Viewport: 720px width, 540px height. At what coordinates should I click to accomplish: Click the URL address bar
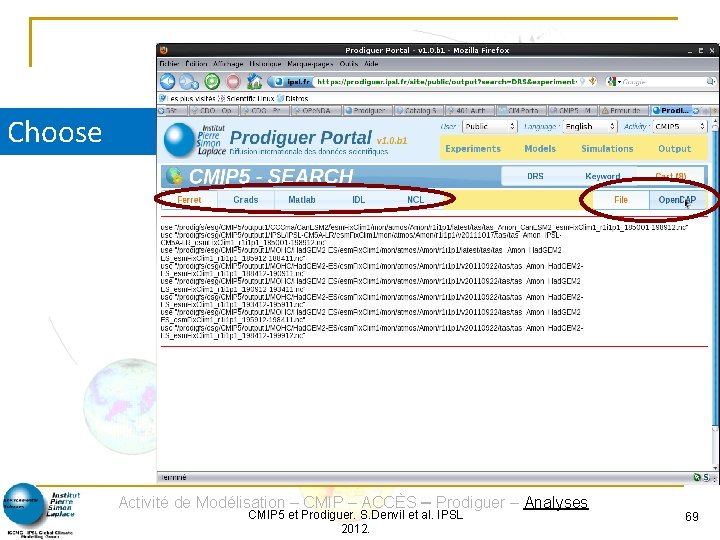445,82
